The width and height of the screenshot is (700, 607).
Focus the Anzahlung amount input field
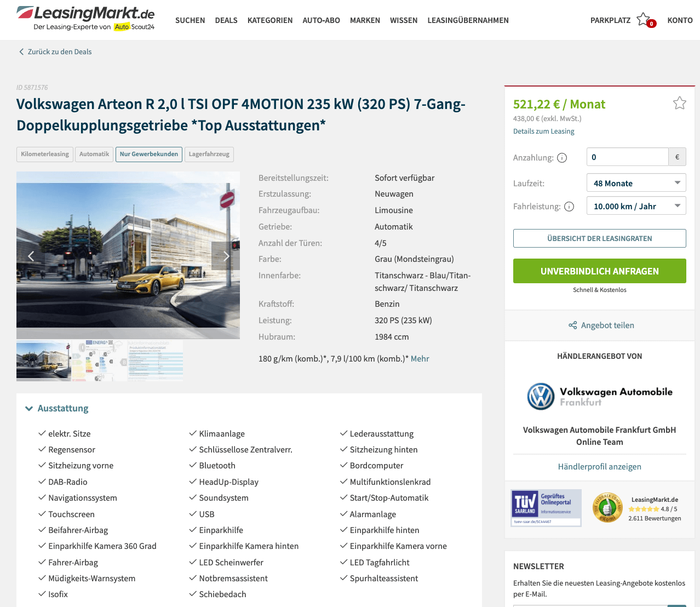pos(627,157)
